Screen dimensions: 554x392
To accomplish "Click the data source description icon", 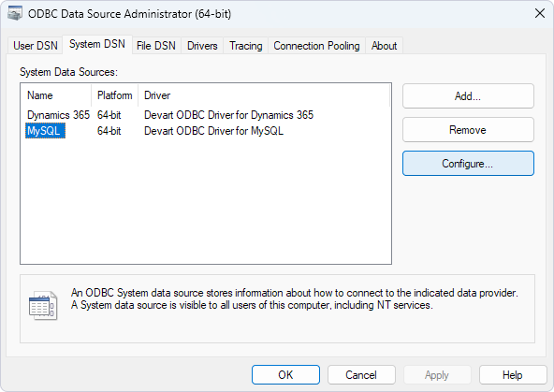I will click(x=43, y=306).
